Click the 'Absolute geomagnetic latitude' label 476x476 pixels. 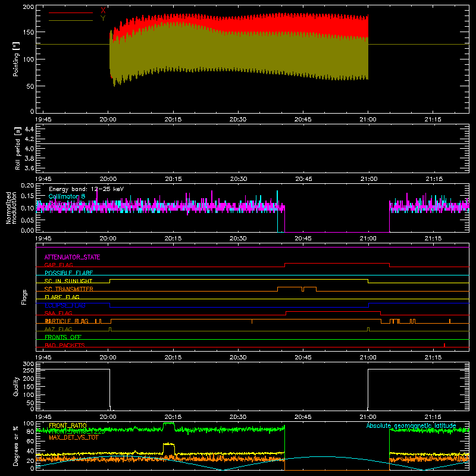point(411,425)
